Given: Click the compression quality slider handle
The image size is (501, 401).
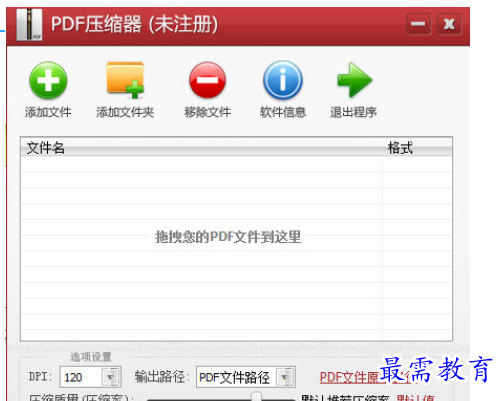Looking at the screenshot, I should tap(256, 397).
